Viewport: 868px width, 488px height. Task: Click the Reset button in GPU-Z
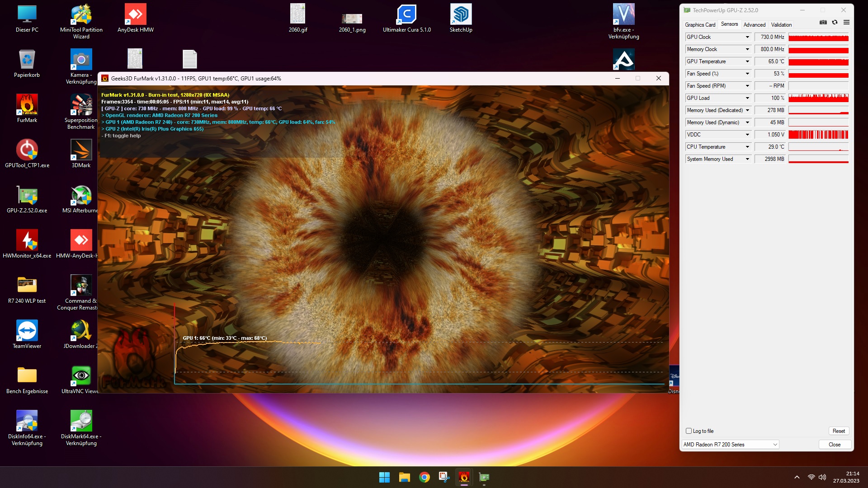839,431
